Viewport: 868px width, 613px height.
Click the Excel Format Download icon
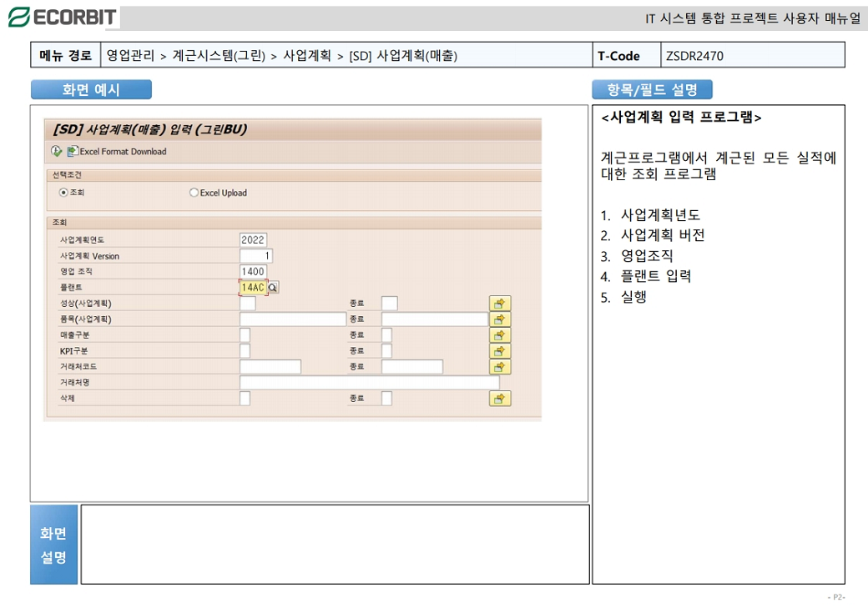(73, 151)
